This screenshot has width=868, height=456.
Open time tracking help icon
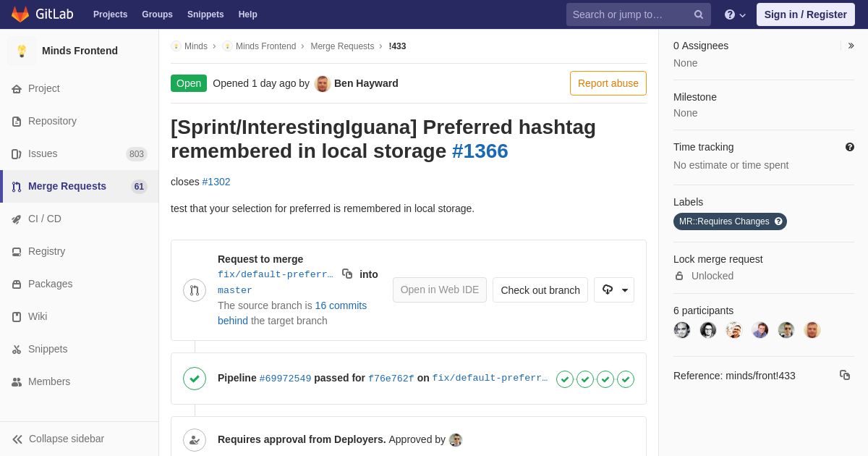[x=849, y=147]
